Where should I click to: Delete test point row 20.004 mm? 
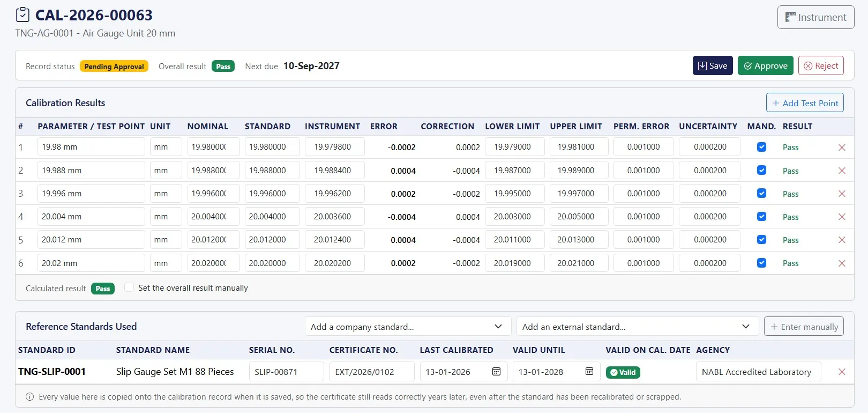pyautogui.click(x=842, y=217)
